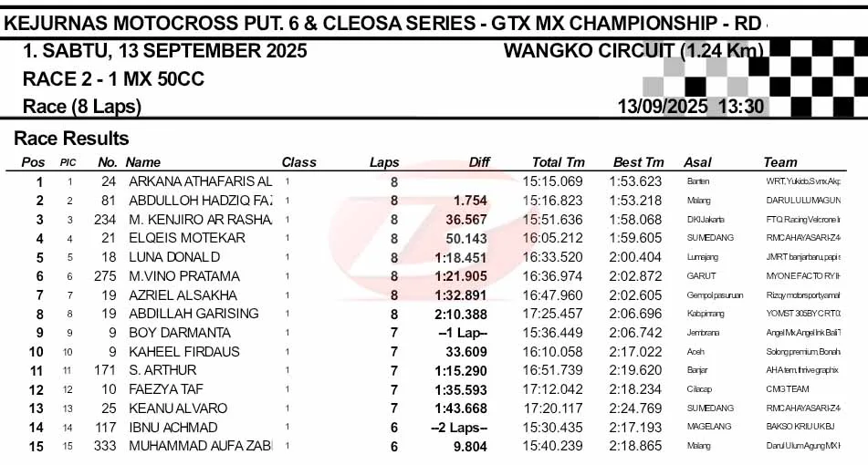This screenshot has height=465, width=868.
Task: Click rider name BOY DARMANTA
Action: coord(179,333)
